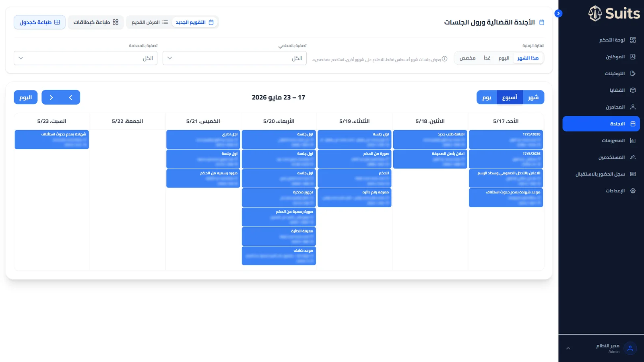Open the clients icon الموكلين
The width and height of the screenshot is (644, 362).
pyautogui.click(x=633, y=57)
